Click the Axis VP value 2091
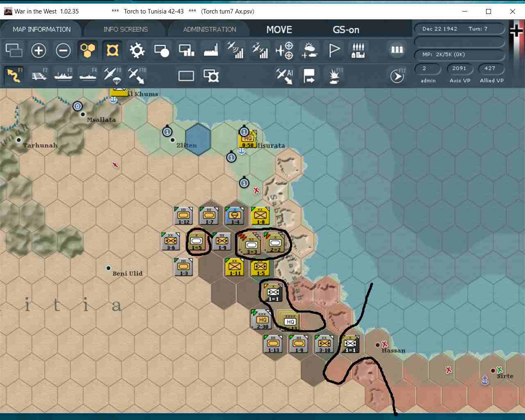The image size is (525, 420). (459, 68)
